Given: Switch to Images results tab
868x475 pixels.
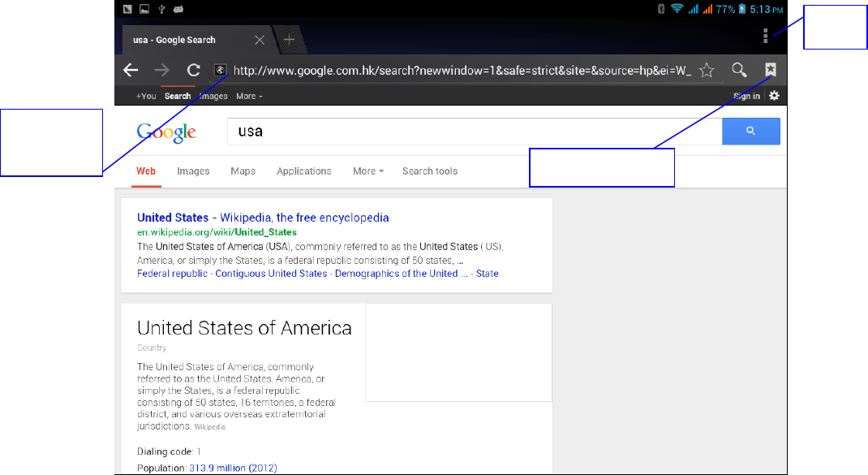Looking at the screenshot, I should click(193, 171).
